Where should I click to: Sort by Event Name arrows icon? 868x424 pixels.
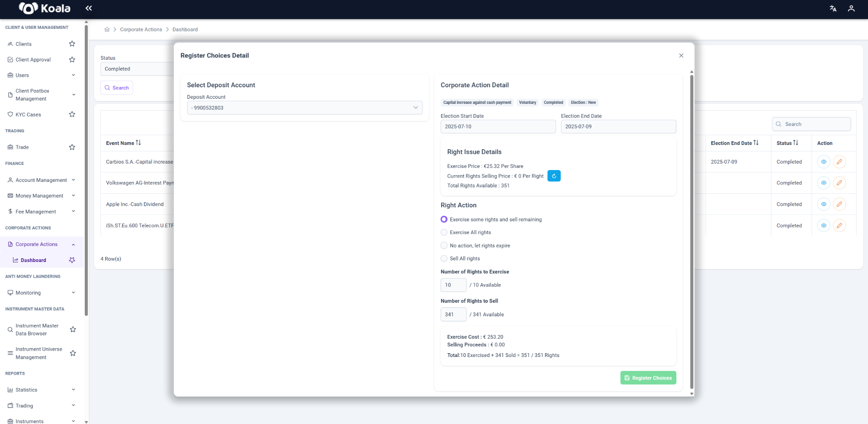[138, 143]
